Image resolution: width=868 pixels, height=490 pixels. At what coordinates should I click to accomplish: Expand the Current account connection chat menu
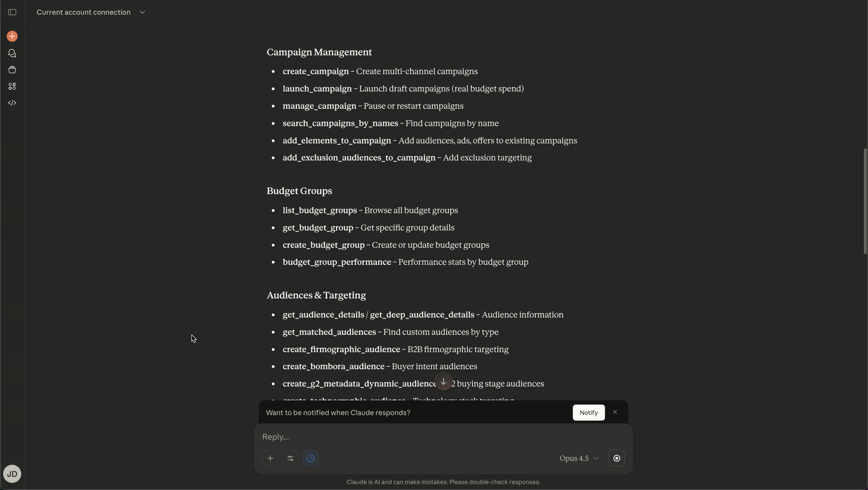coord(142,12)
